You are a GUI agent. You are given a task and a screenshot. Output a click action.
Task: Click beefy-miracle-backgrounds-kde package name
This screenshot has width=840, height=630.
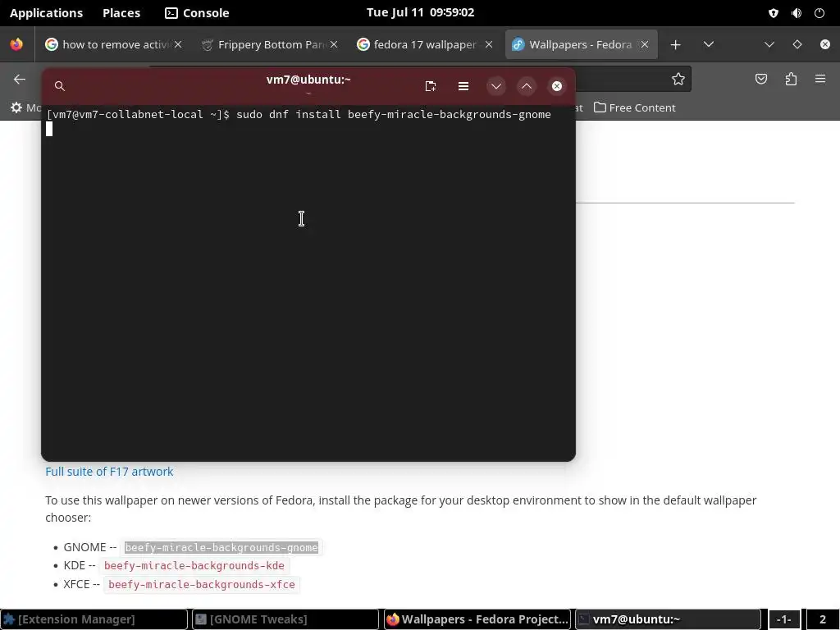point(194,566)
